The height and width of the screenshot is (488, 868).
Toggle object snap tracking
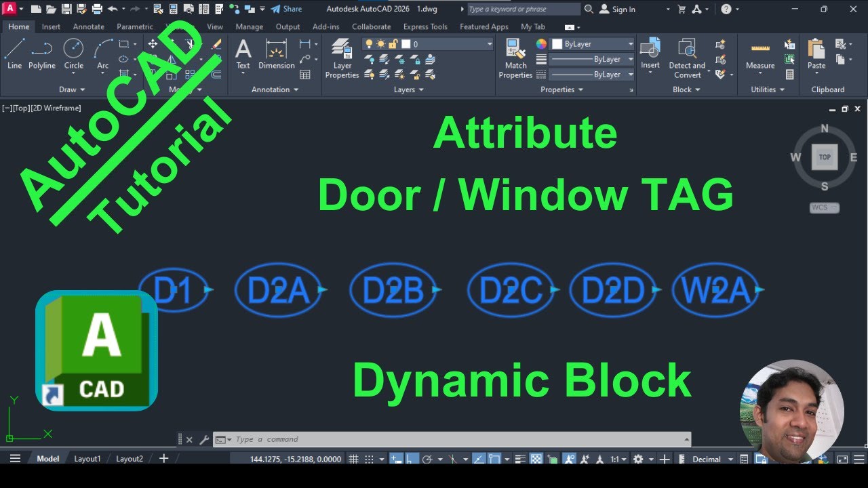click(x=479, y=459)
